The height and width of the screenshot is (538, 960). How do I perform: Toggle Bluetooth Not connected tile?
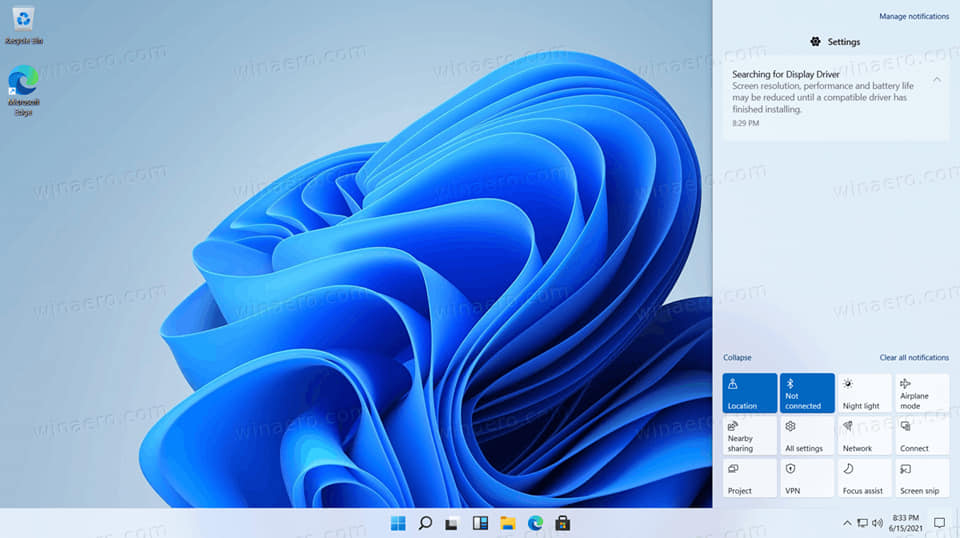[x=807, y=393]
